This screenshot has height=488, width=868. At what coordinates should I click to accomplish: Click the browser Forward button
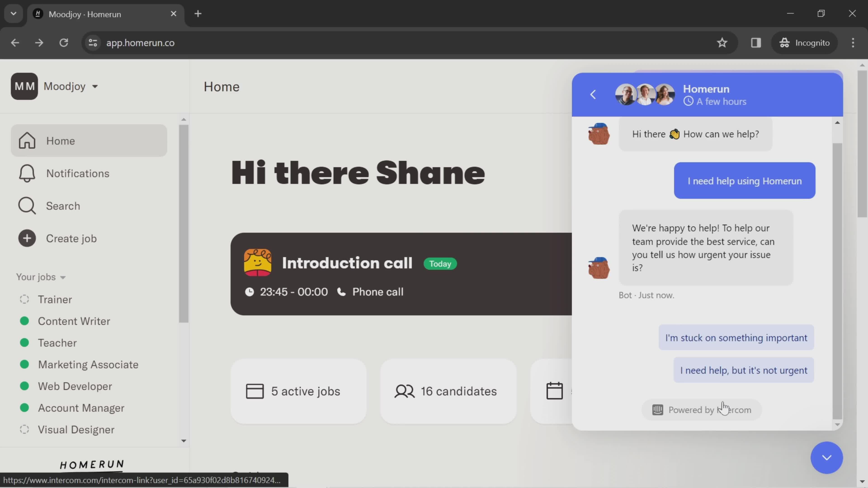click(39, 43)
